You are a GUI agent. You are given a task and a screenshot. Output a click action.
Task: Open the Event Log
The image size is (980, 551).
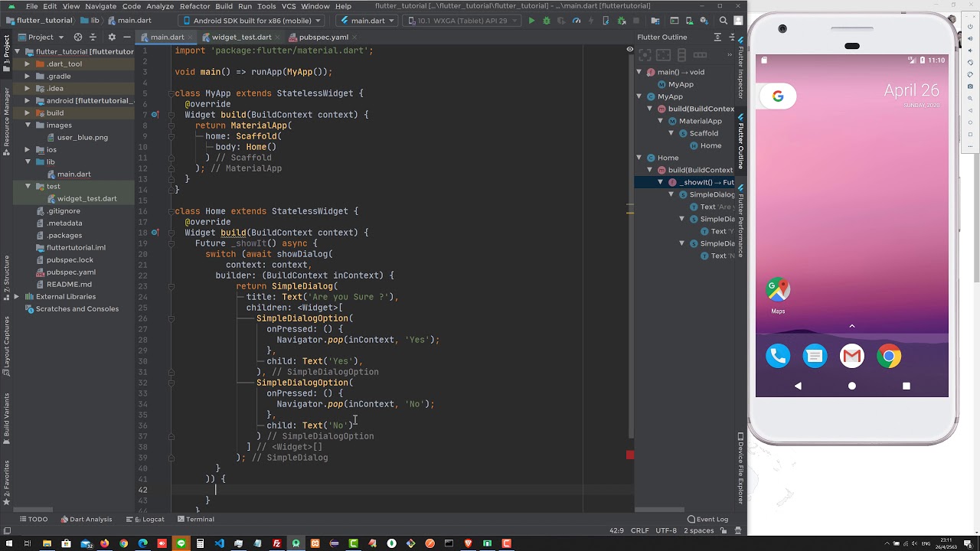coord(707,519)
